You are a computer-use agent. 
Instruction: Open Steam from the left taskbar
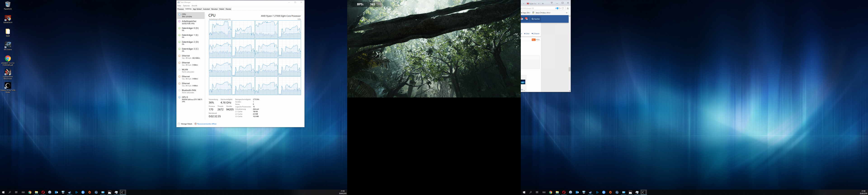pos(70,192)
